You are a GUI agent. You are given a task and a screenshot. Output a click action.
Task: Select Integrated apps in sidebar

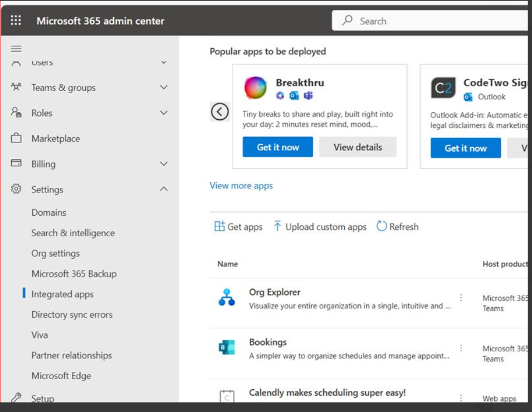click(x=62, y=294)
